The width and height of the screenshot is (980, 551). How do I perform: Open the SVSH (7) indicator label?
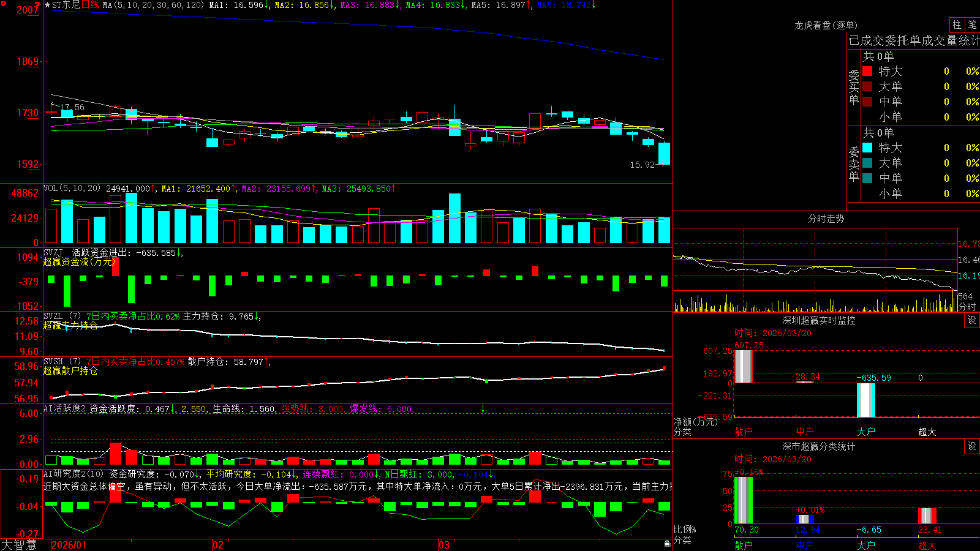point(62,361)
